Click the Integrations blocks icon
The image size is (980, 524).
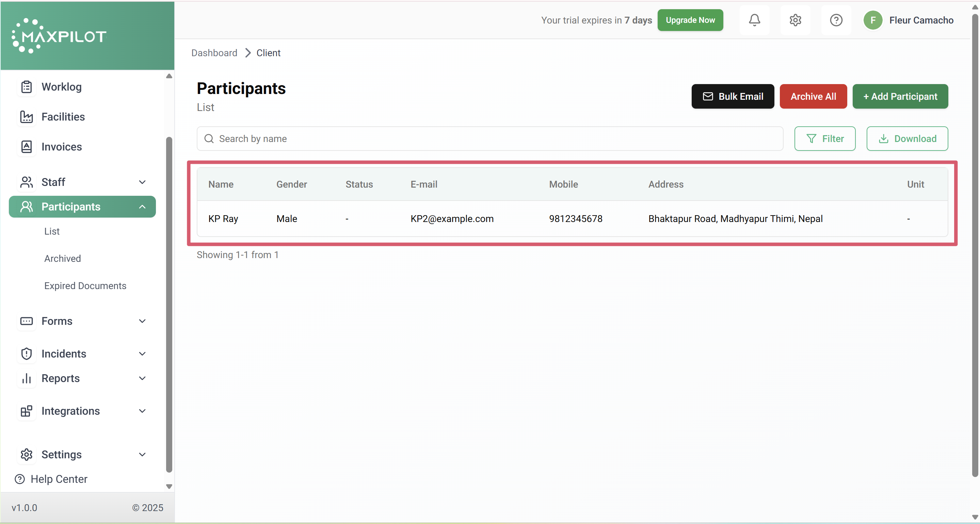pyautogui.click(x=26, y=411)
